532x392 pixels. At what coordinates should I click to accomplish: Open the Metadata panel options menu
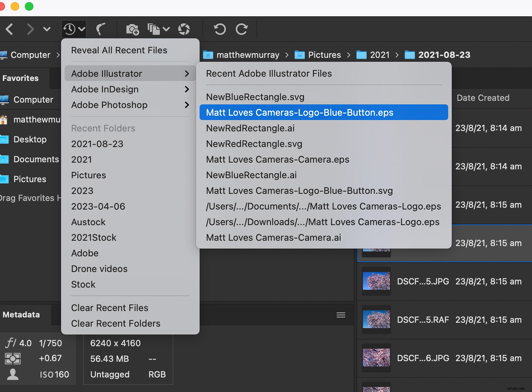(341, 315)
